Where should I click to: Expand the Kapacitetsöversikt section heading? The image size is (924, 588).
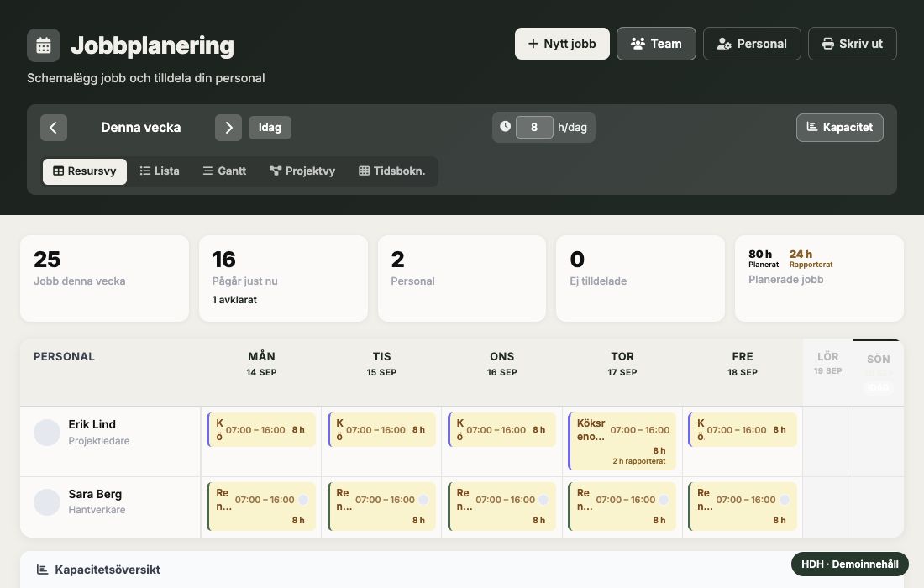pyautogui.click(x=108, y=570)
